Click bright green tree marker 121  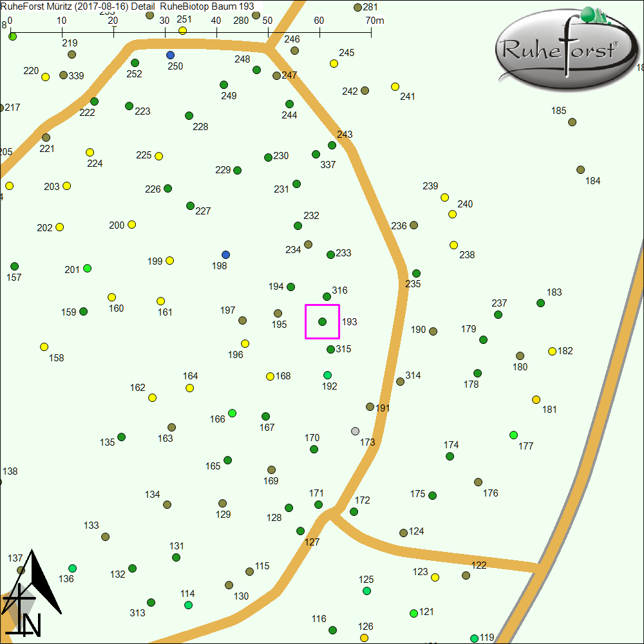[x=413, y=614]
